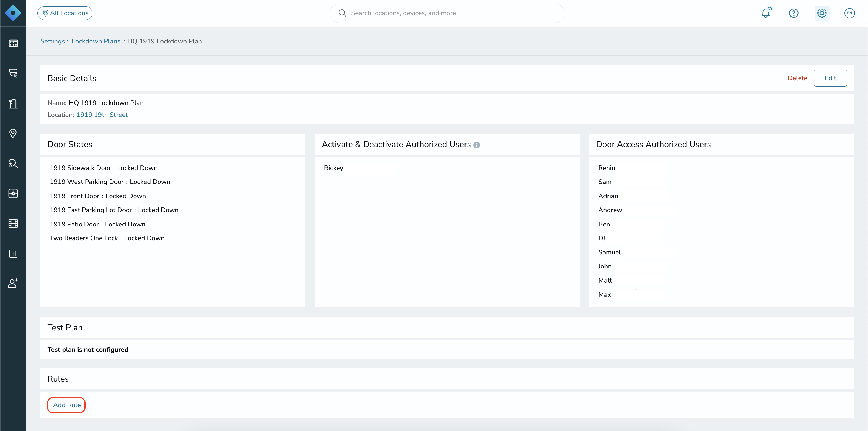Viewport: 868px width, 431px height.
Task: Click door access user Renin
Action: 607,168
